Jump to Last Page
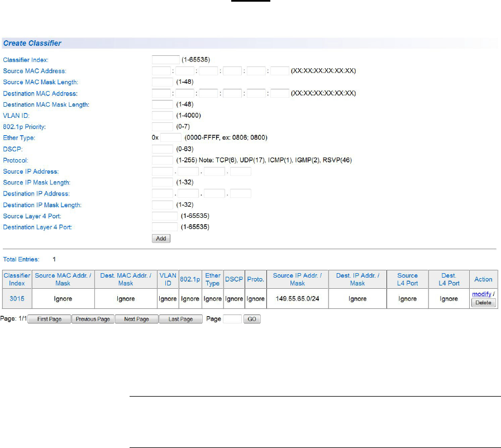The width and height of the screenshot is (501, 448). pyautogui.click(x=180, y=319)
